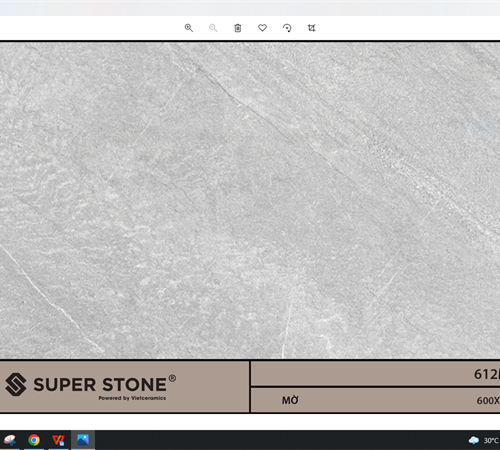The image size is (500, 450).
Task: Add photo to favorites with heart icon
Action: point(262,28)
